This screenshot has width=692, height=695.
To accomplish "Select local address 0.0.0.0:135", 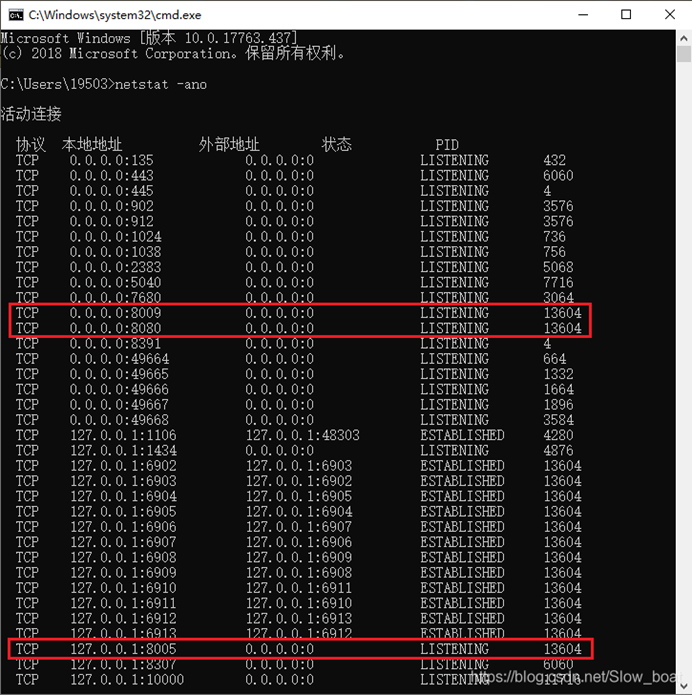I will (111, 160).
